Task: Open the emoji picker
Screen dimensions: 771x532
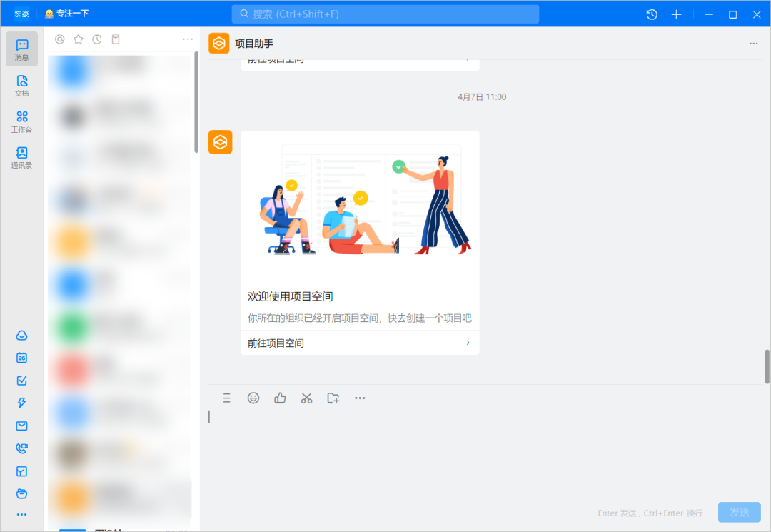Action: click(253, 398)
